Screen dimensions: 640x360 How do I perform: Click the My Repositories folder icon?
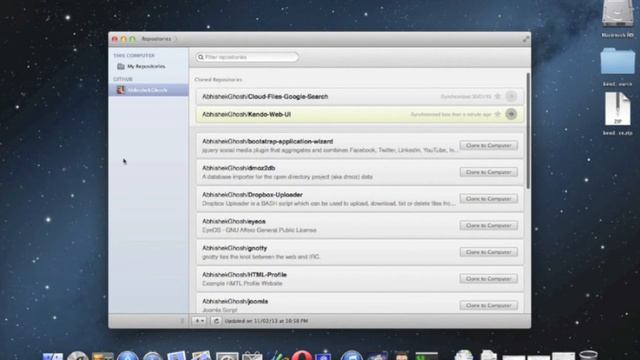pyautogui.click(x=121, y=66)
